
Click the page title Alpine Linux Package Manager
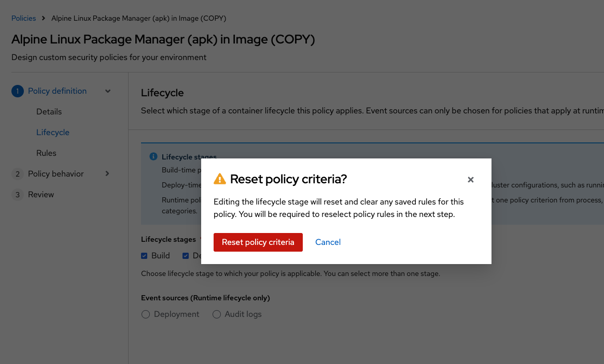pos(163,39)
